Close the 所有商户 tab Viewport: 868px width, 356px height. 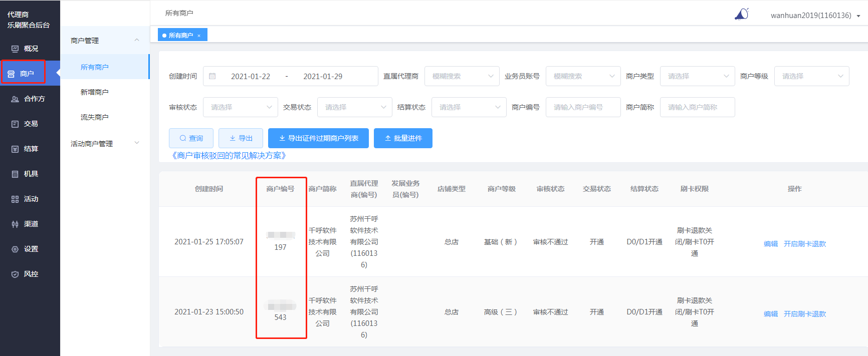click(199, 36)
